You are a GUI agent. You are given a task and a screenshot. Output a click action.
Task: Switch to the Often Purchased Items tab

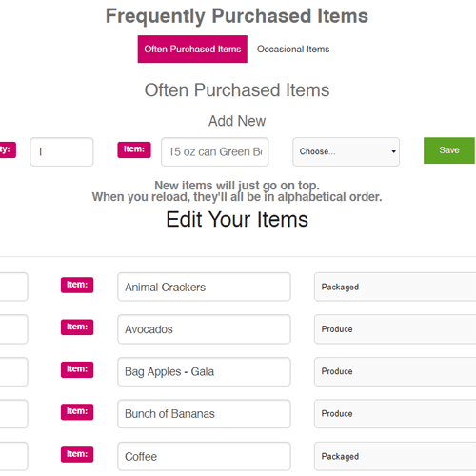(x=192, y=50)
